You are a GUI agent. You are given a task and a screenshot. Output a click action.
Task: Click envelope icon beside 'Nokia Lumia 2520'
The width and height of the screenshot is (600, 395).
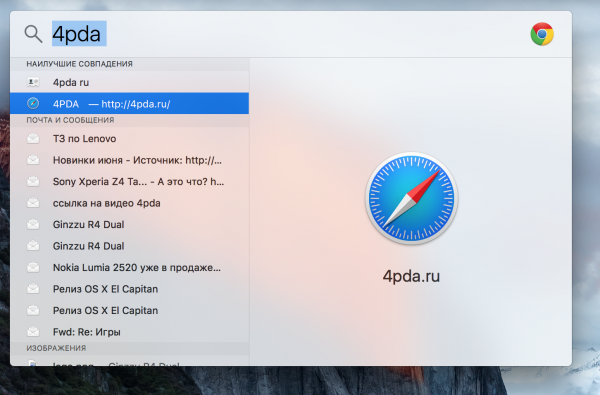tap(33, 267)
